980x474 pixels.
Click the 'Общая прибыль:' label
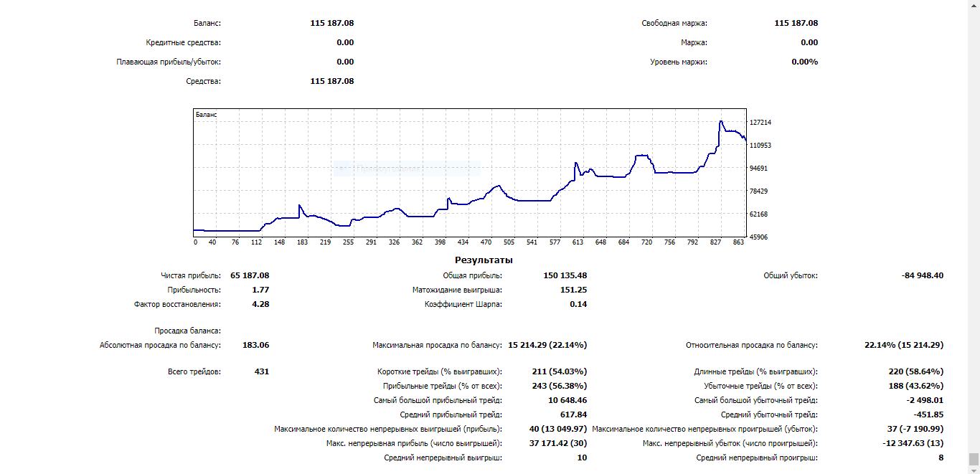[x=473, y=275]
